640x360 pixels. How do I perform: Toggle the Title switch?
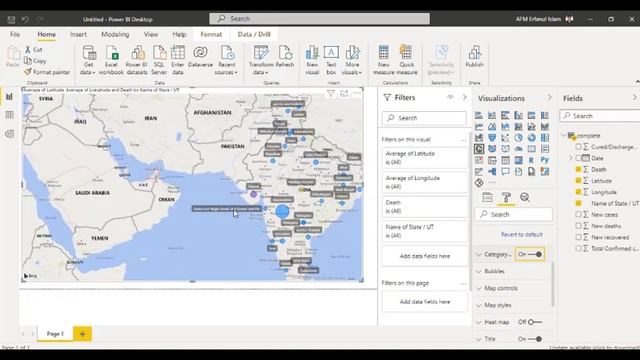(534, 339)
